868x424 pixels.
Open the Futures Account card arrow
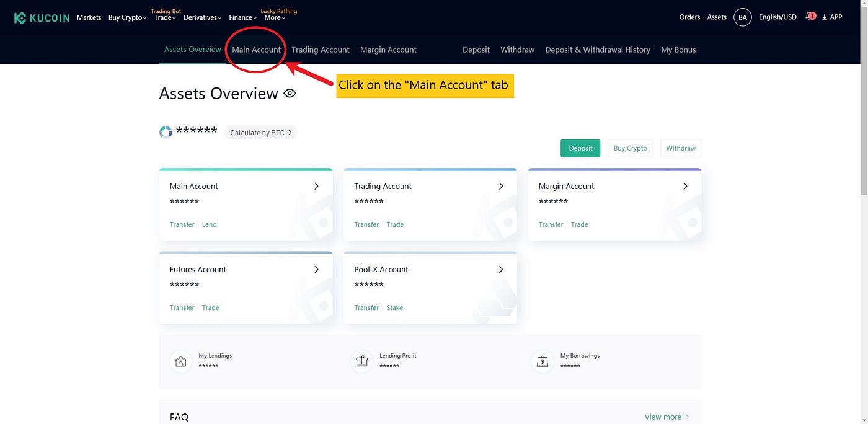[316, 269]
